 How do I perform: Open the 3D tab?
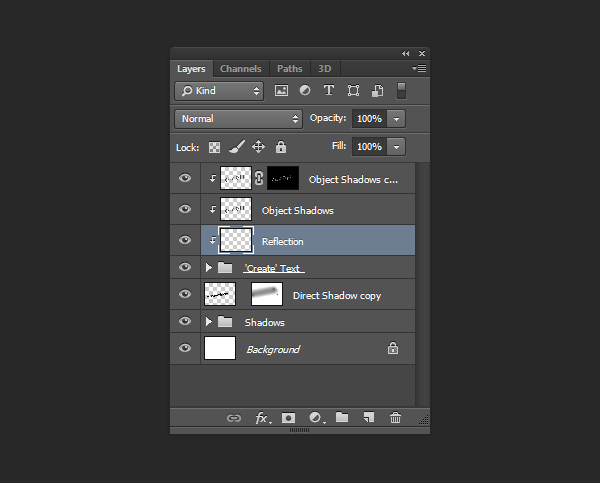325,69
